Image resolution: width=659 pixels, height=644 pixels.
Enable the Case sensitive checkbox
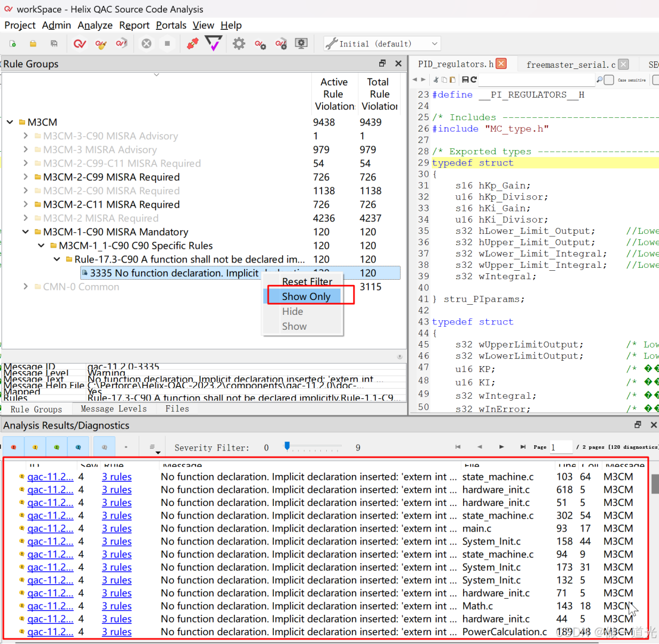608,80
